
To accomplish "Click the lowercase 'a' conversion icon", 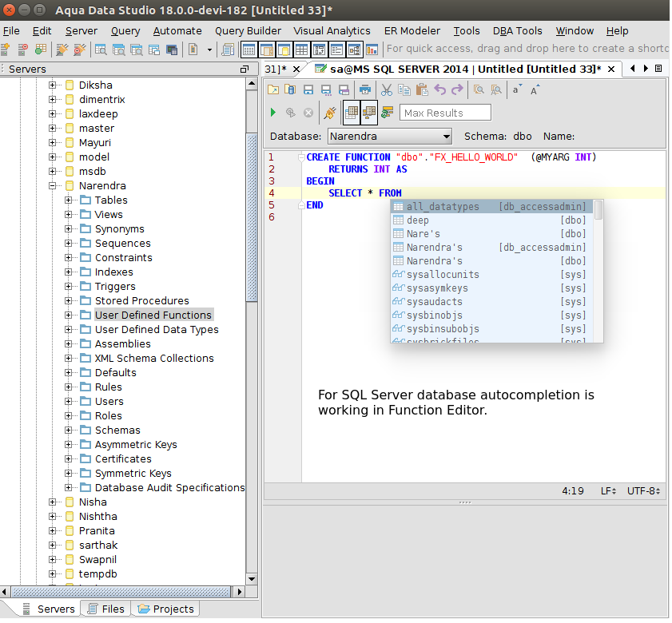I will [x=517, y=89].
